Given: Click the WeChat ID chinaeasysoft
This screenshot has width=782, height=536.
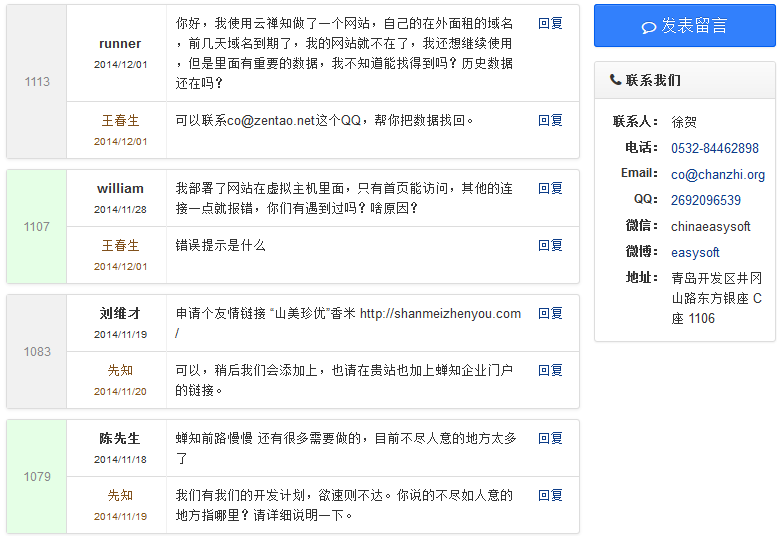Looking at the screenshot, I should coord(711,226).
